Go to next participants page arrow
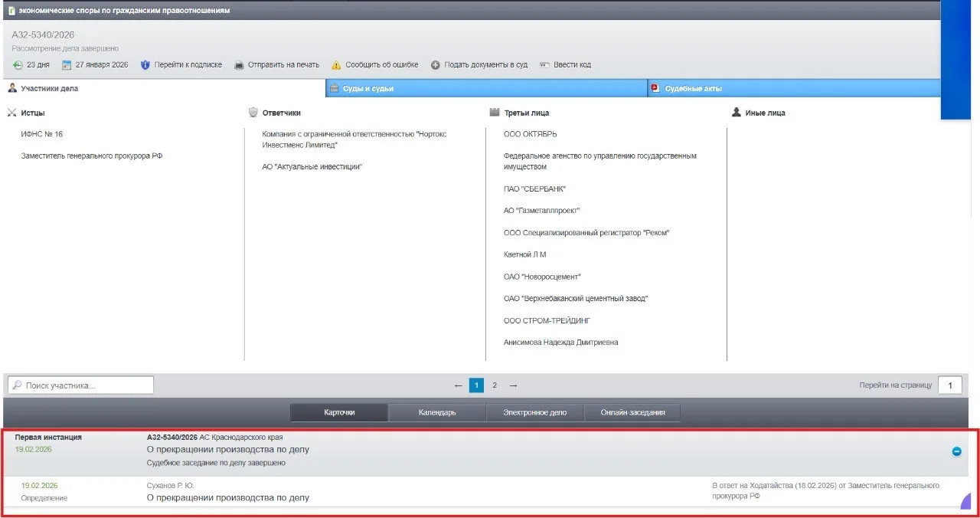Screen dimensions: 980x518 pos(513,385)
